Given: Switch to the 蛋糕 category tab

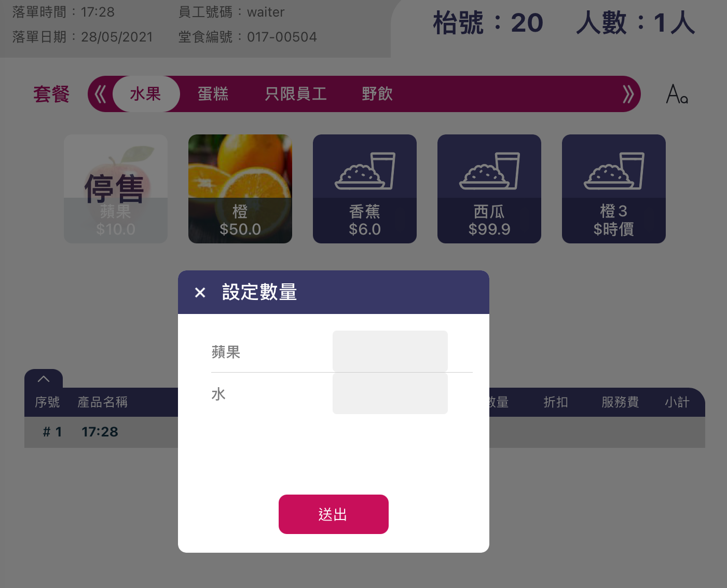Looking at the screenshot, I should [213, 94].
